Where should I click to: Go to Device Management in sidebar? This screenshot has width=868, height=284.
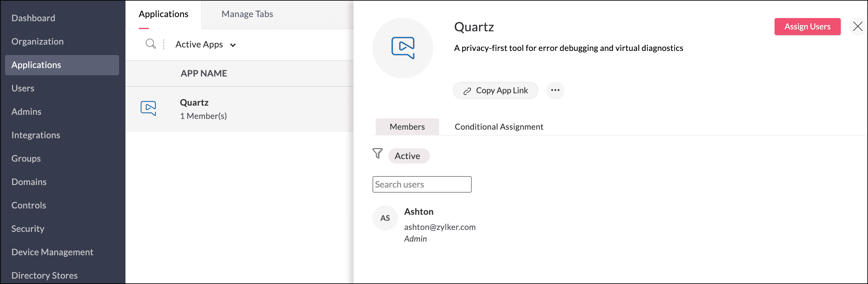click(x=52, y=252)
